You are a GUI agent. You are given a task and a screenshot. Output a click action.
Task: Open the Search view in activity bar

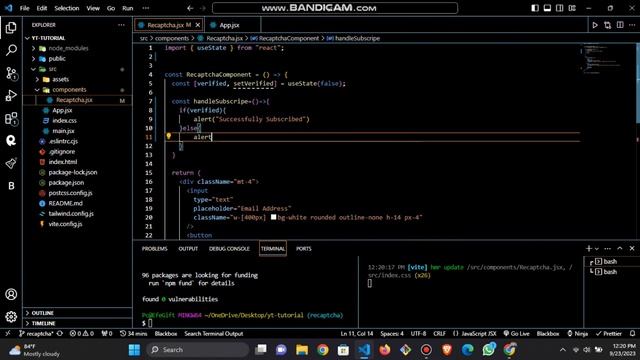[11, 50]
